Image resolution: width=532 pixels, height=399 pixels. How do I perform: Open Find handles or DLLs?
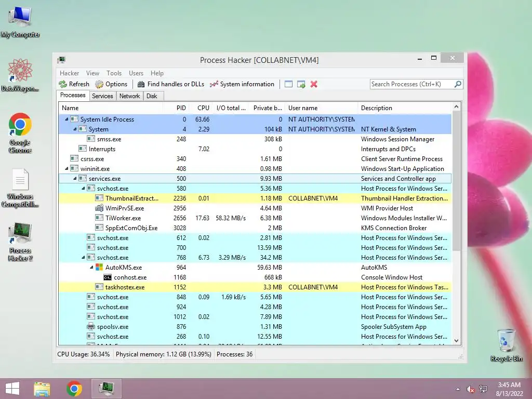(170, 84)
